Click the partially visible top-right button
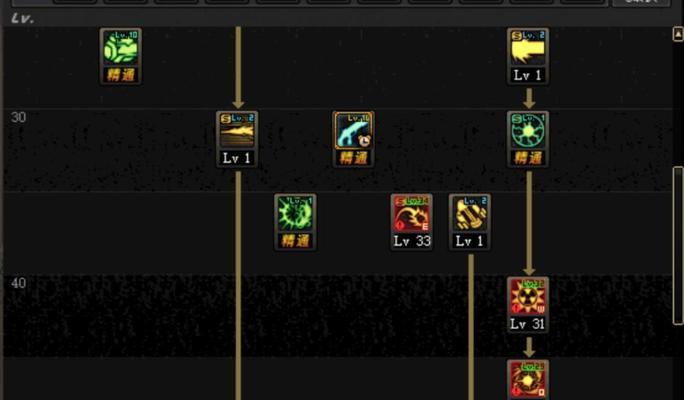The image size is (684, 400). coord(641,3)
